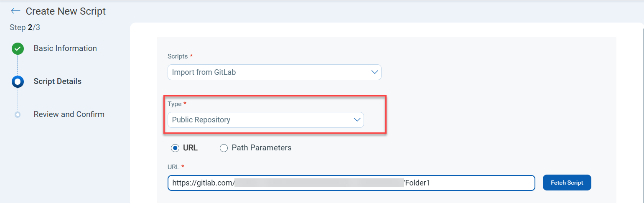This screenshot has height=203, width=644.
Task: Click the green checkmark Basic Information icon
Action: 18,48
